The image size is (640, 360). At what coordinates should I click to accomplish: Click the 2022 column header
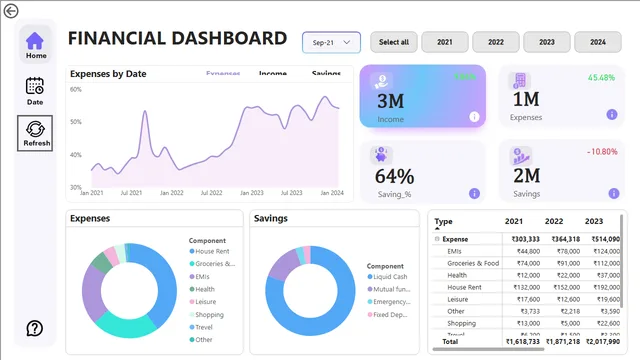tap(553, 221)
